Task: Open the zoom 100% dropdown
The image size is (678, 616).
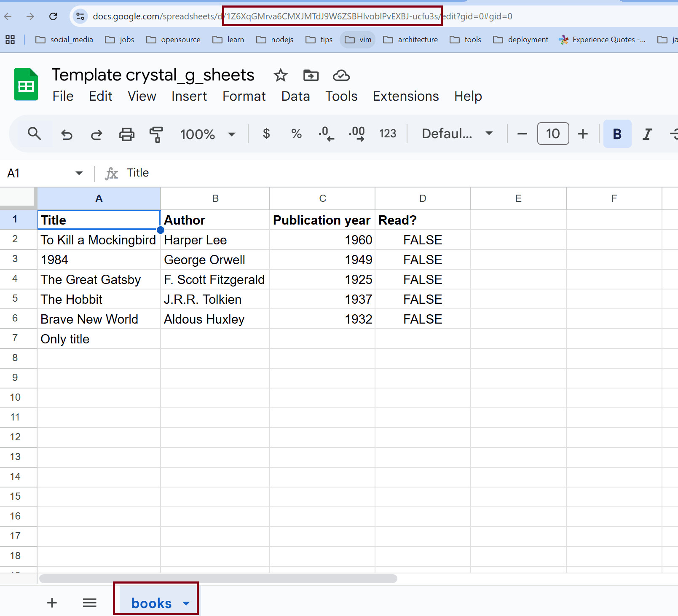Action: pos(208,134)
